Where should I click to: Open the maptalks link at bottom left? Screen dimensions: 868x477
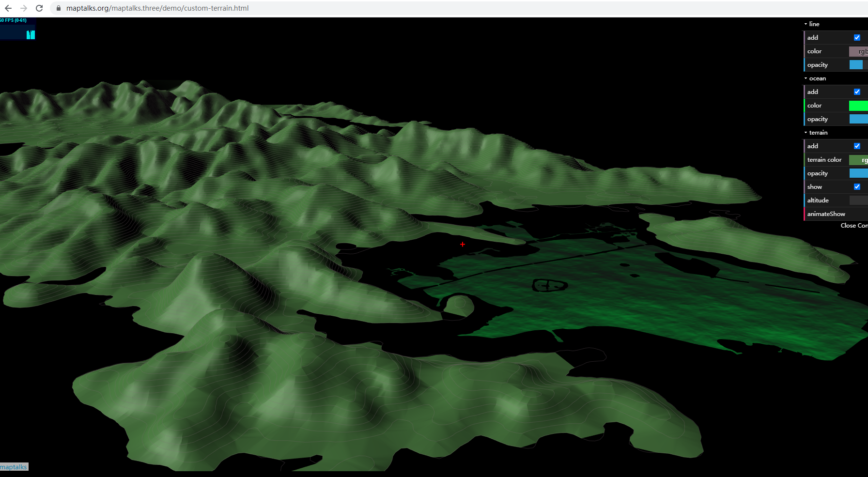[x=14, y=467]
